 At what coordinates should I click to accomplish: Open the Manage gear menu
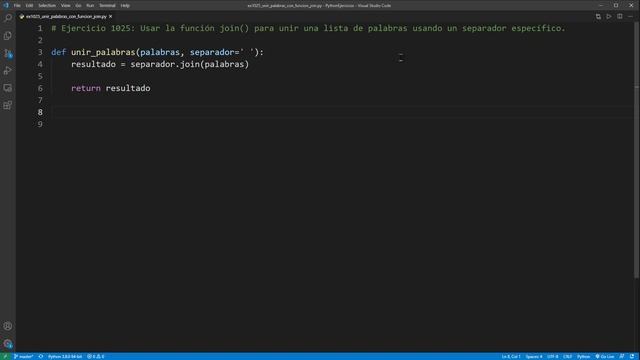click(x=8, y=344)
